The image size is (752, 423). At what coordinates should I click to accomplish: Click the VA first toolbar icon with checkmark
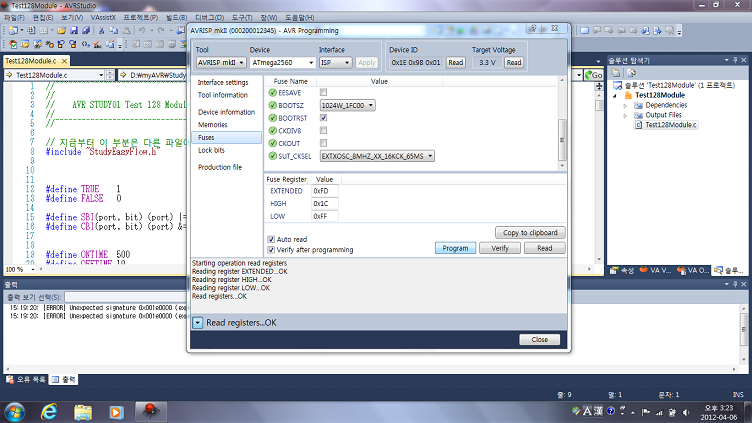pyautogui.click(x=13, y=44)
